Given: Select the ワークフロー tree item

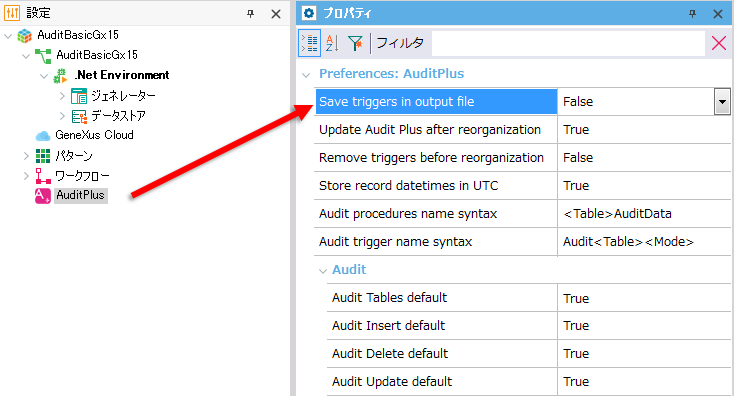Looking at the screenshot, I should (x=82, y=176).
